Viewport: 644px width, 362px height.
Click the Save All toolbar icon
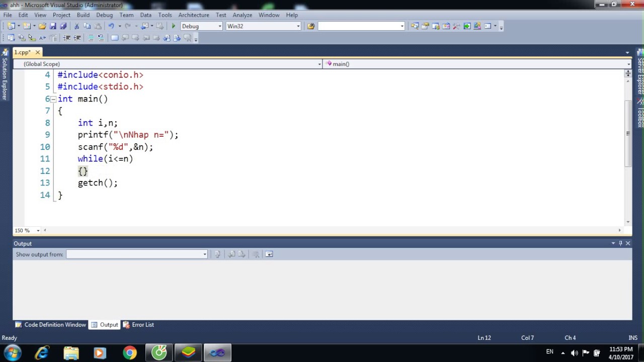pyautogui.click(x=63, y=26)
